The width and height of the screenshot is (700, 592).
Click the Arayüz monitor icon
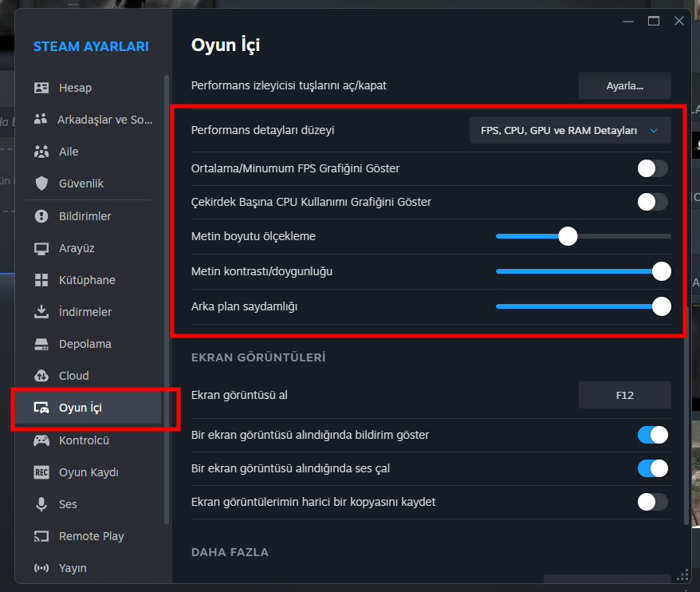[41, 248]
